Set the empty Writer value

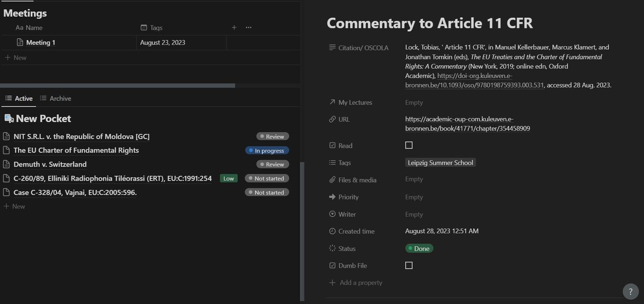(414, 214)
